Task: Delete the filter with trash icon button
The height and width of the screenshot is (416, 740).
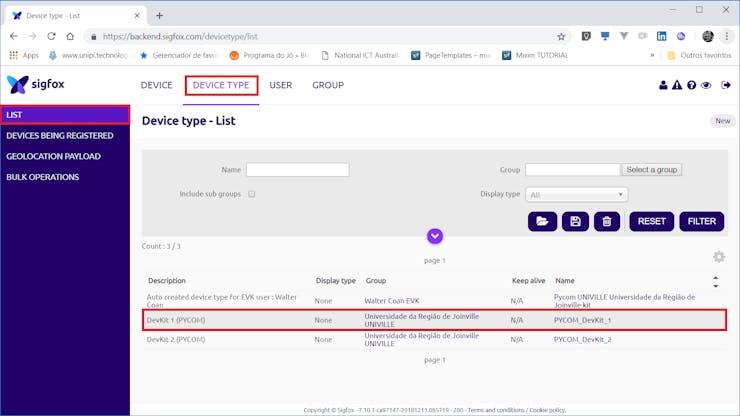Action: coord(607,221)
